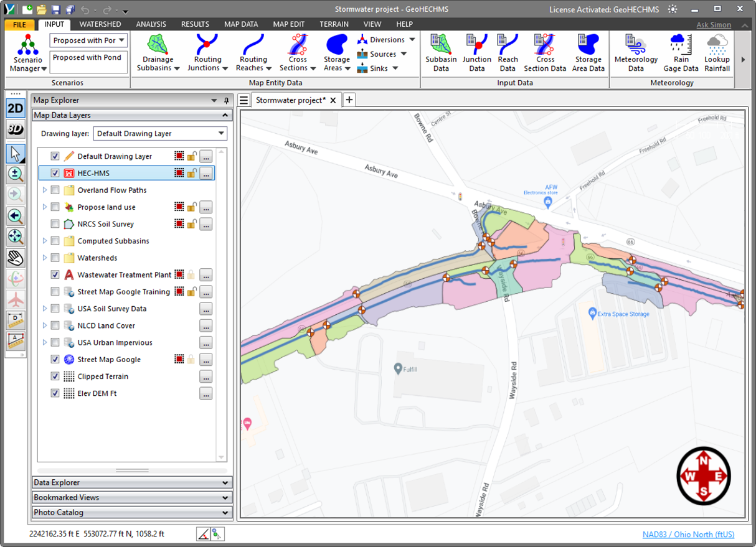Open the FILE menu

19,24
